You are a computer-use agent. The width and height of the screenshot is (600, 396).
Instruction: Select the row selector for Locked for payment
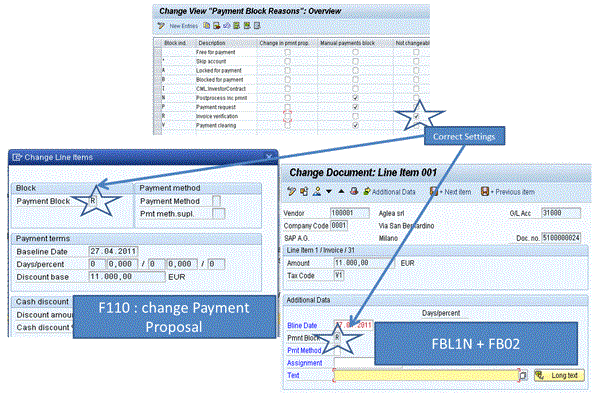pos(158,70)
